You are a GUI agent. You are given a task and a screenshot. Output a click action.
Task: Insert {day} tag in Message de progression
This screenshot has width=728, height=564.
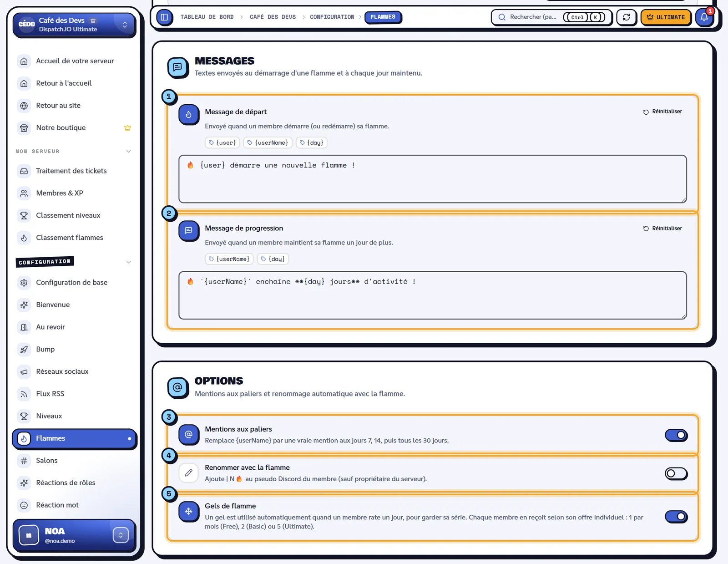point(273,259)
